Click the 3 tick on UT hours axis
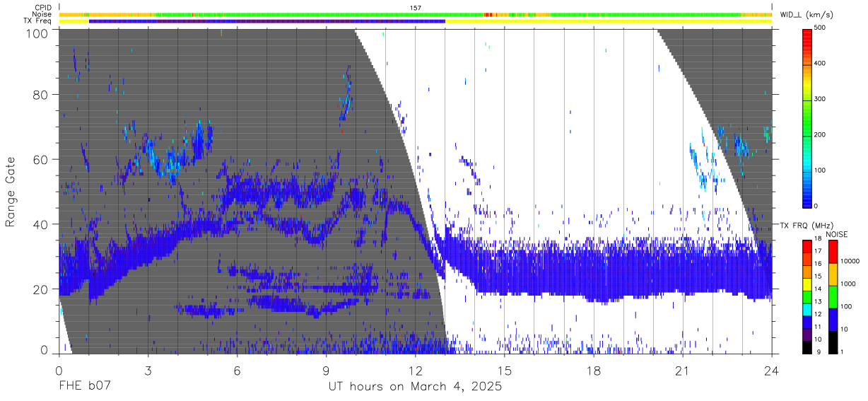868x401 pixels. pos(148,370)
